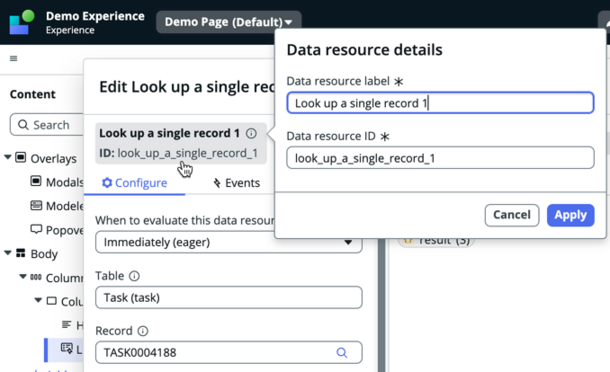Select the Column layout icon in tree
Image resolution: width=610 pixels, height=372 pixels.
pyautogui.click(x=36, y=277)
